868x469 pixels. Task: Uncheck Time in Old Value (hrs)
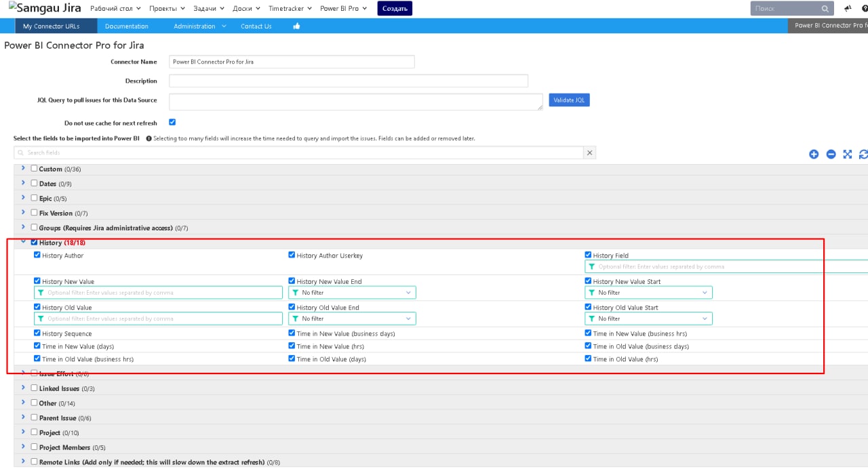click(x=589, y=359)
